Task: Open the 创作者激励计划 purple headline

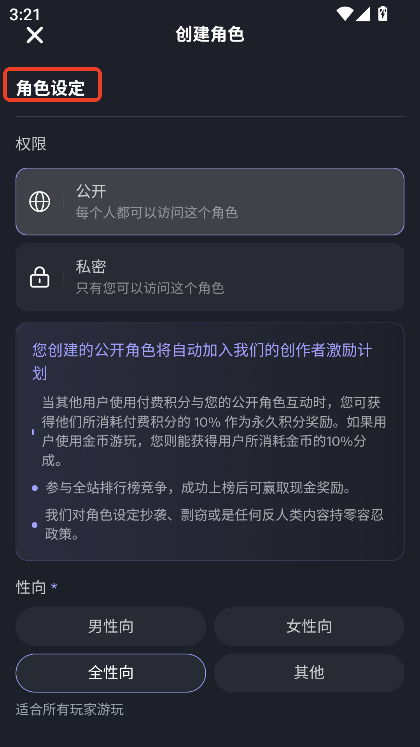Action: pyautogui.click(x=202, y=362)
